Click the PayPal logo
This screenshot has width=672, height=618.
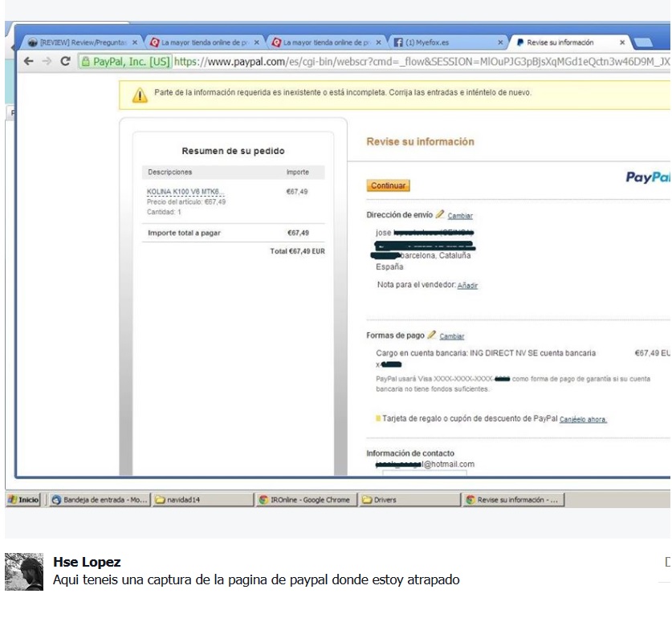coord(647,177)
